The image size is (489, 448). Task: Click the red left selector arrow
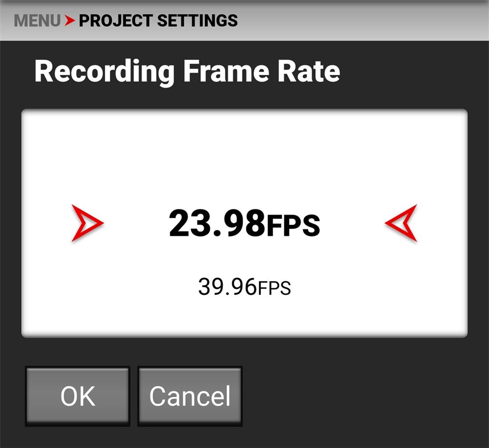pos(87,224)
